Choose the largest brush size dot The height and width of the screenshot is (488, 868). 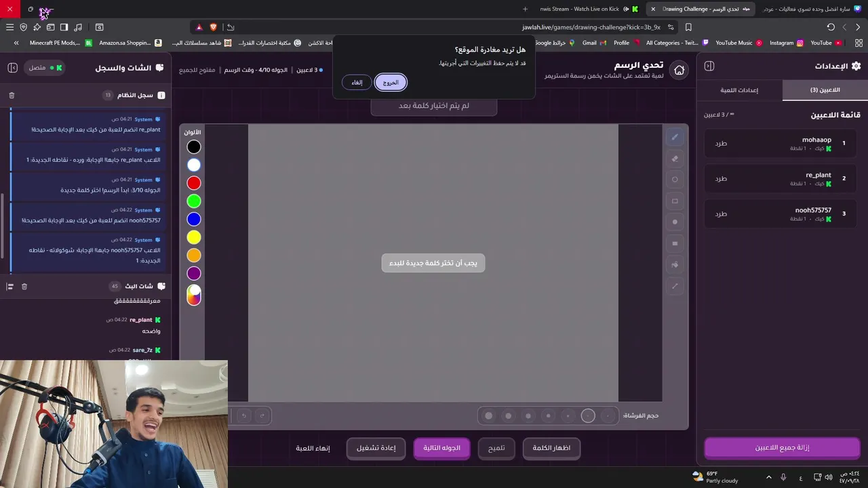(488, 415)
